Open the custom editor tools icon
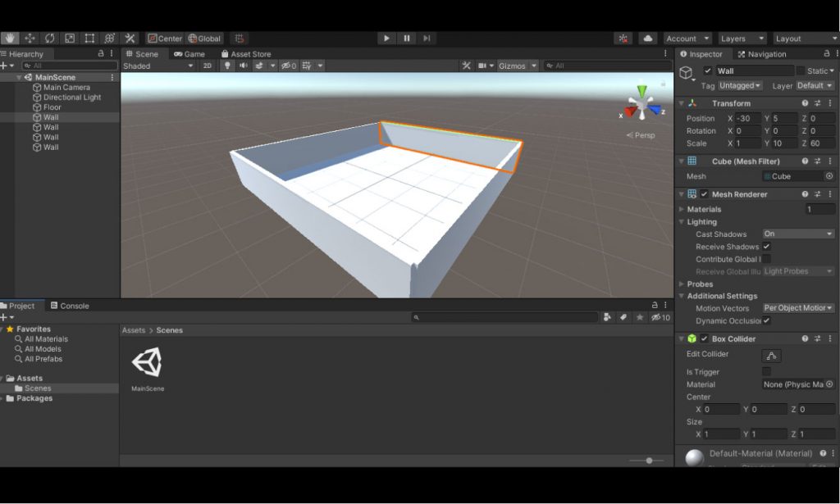Viewport: 840px width, 504px height. (129, 38)
